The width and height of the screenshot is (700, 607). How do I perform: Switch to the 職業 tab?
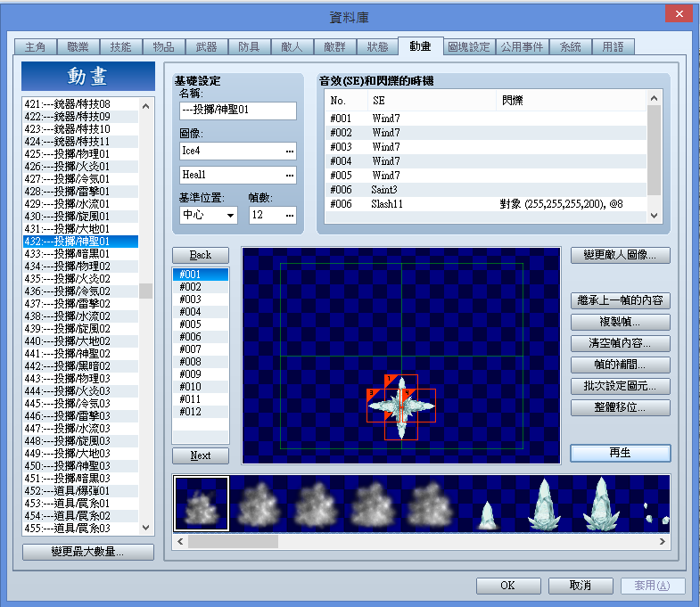point(78,47)
